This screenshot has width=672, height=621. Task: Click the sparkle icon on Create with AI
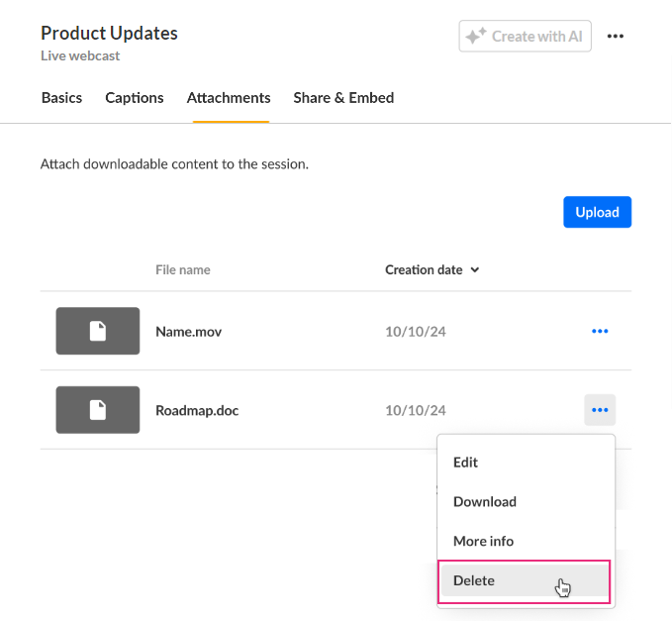tap(475, 37)
